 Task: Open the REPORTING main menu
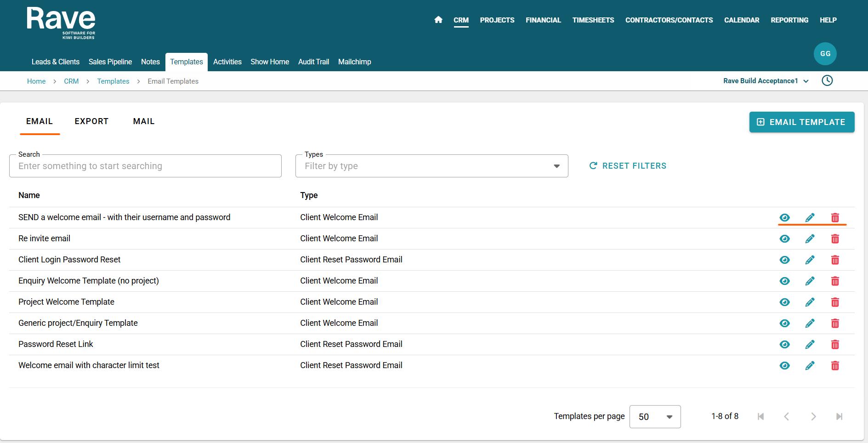[789, 20]
